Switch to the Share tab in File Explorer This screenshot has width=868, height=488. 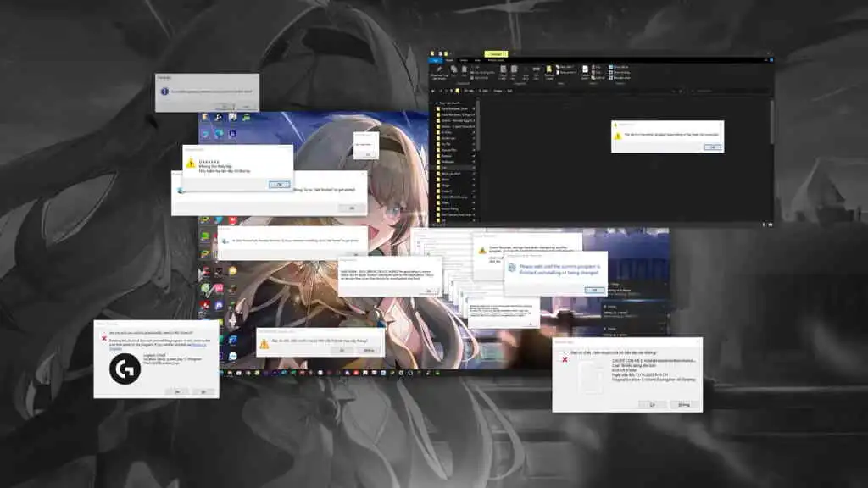(x=464, y=60)
